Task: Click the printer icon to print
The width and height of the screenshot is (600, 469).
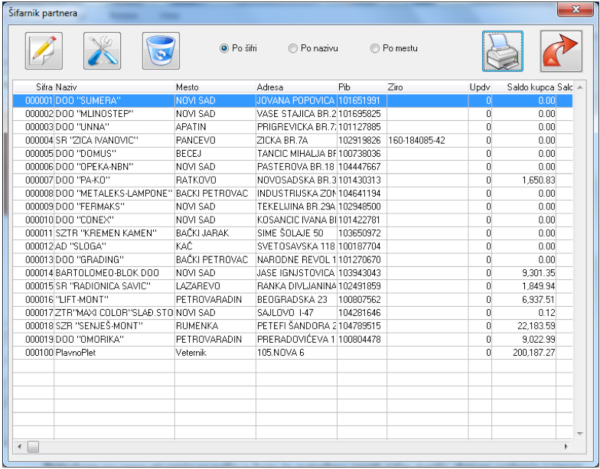Action: 503,50
